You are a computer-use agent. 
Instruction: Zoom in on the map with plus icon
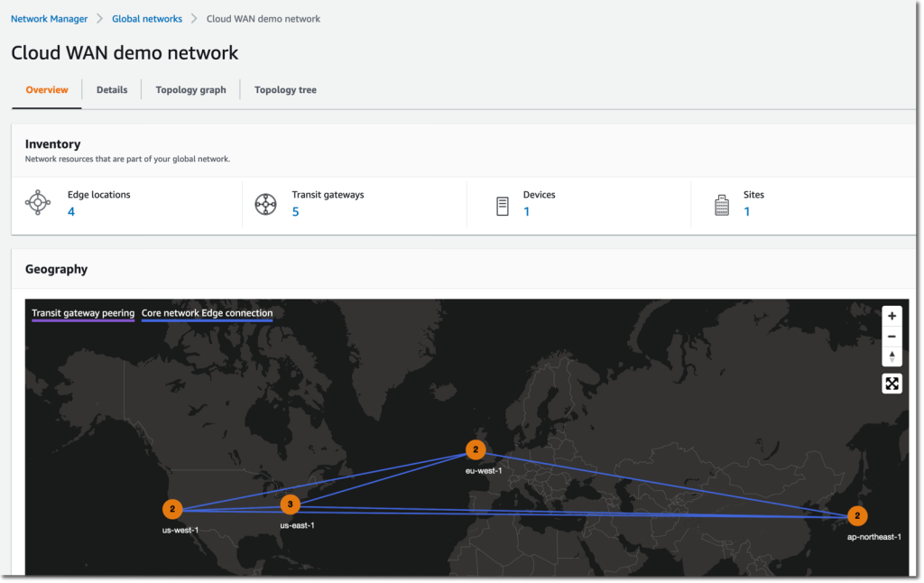click(892, 316)
